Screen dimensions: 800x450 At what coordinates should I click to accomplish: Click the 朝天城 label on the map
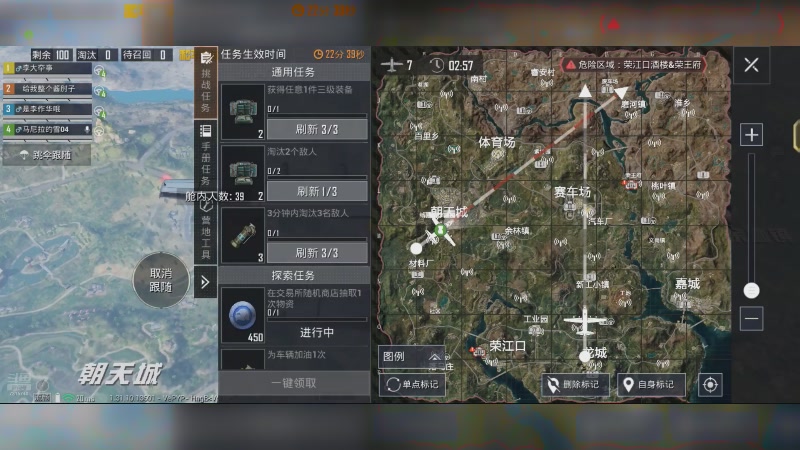449,211
